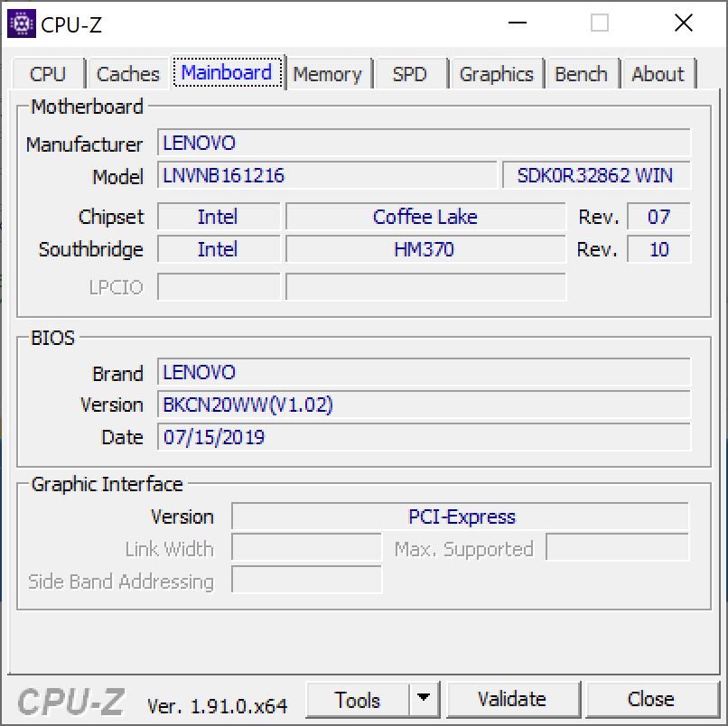
Task: Minimize the CPU-Z window
Action: (517, 24)
